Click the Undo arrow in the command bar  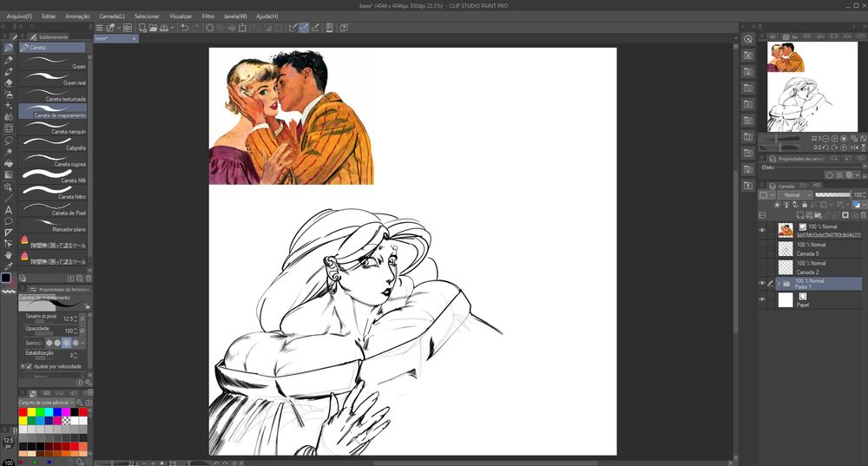[x=184, y=28]
